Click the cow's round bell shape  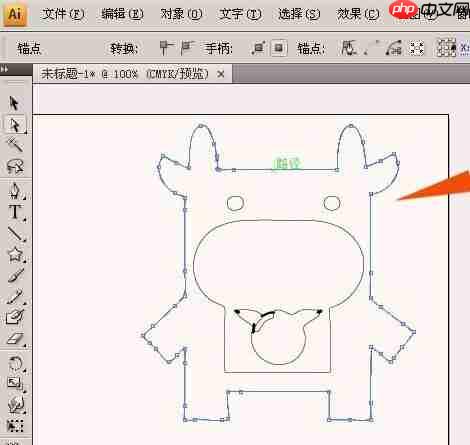coord(278,340)
